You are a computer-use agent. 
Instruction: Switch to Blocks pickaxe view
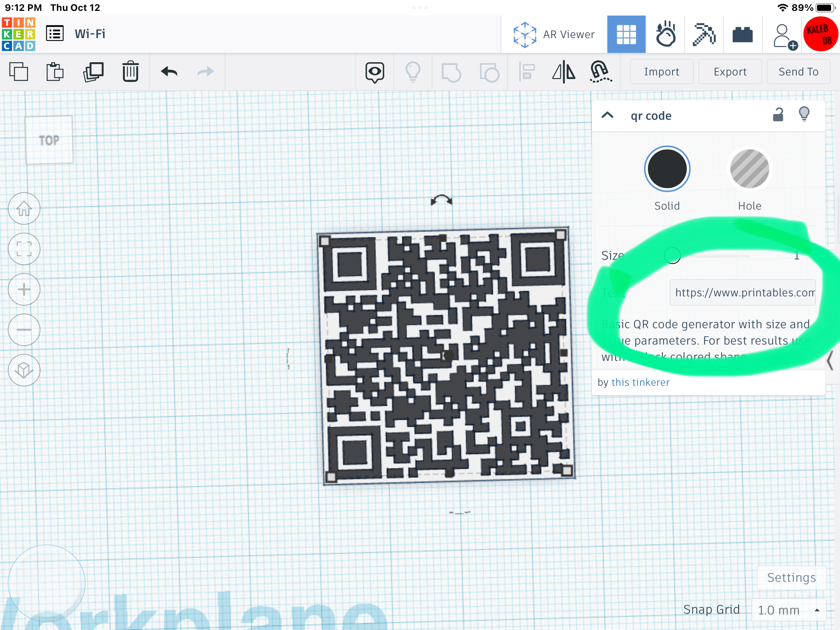pyautogui.click(x=704, y=34)
